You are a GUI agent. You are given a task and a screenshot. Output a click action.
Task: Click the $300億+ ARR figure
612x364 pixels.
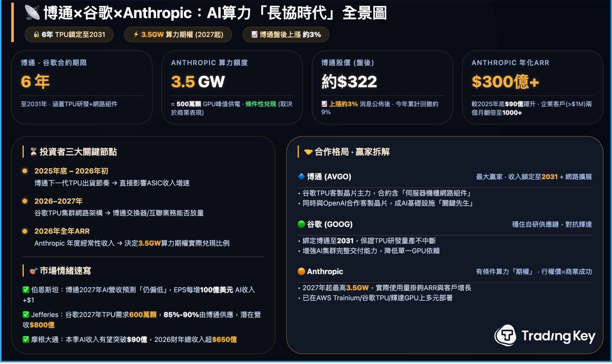coord(505,82)
